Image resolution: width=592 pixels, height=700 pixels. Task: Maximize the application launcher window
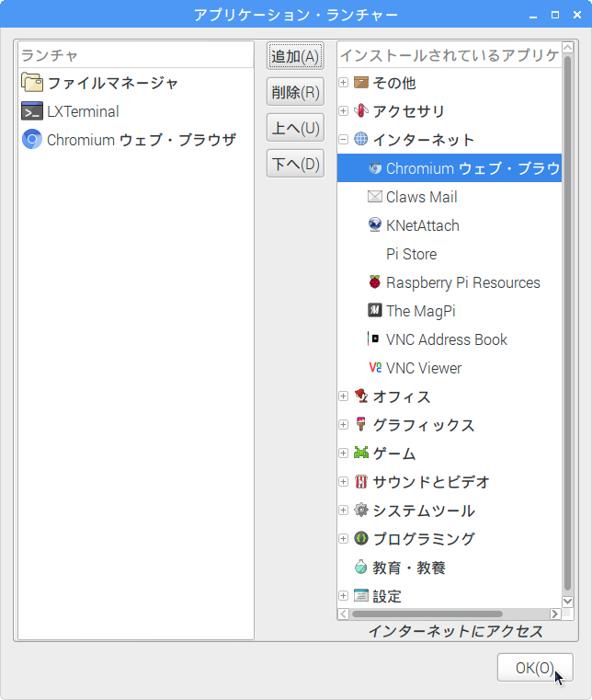(x=555, y=15)
